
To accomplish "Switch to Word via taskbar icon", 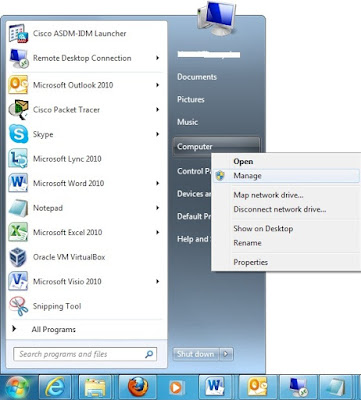I will 215,387.
